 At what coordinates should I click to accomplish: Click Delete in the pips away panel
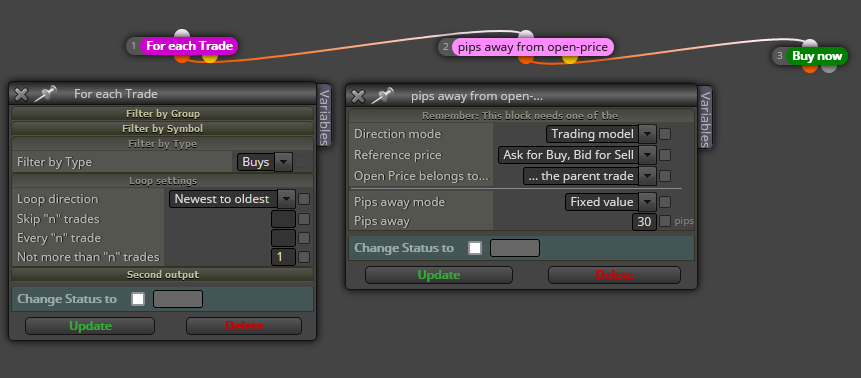(614, 275)
